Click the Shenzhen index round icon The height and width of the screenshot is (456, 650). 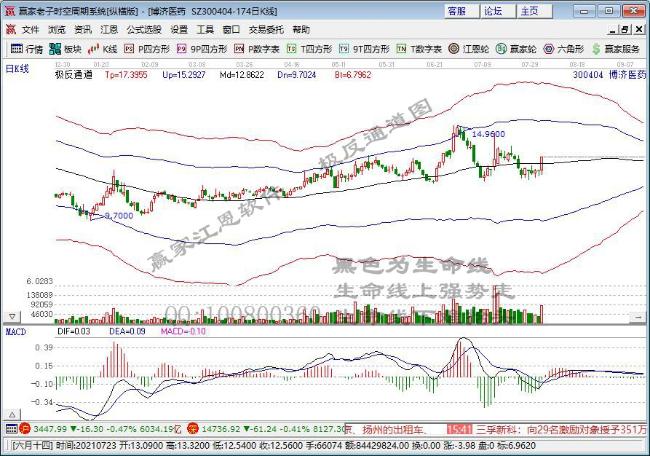(x=193, y=429)
